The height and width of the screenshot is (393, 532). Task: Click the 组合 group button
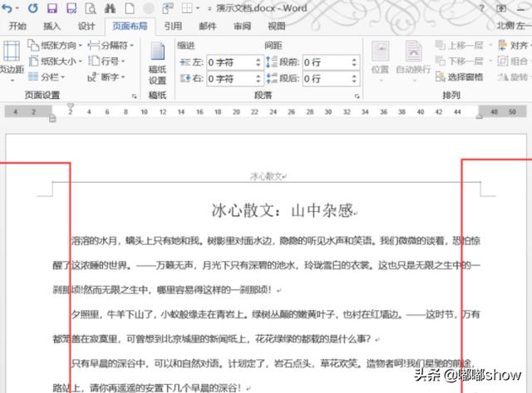[513, 61]
